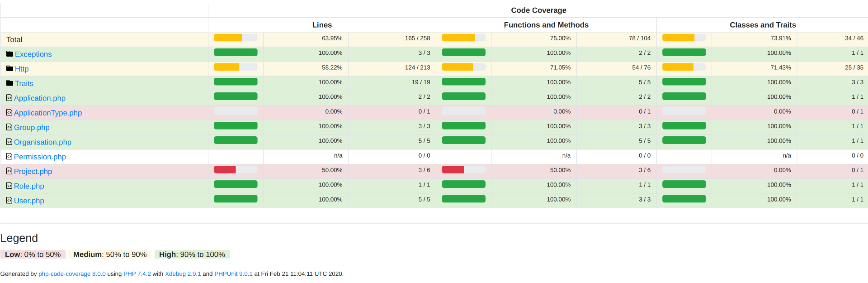The width and height of the screenshot is (868, 283).
Task: Click the Low coverage legend swatch
Action: (33, 254)
